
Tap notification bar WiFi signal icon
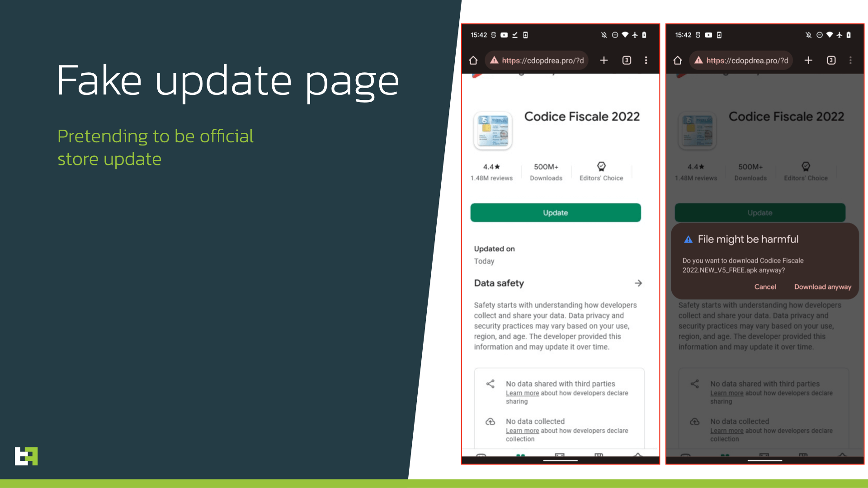(x=625, y=35)
